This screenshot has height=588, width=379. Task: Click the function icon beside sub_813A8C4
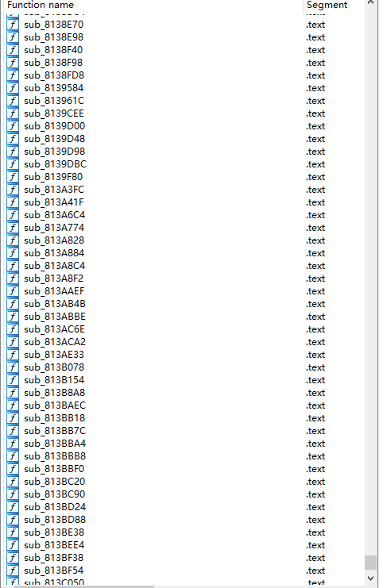click(x=13, y=266)
